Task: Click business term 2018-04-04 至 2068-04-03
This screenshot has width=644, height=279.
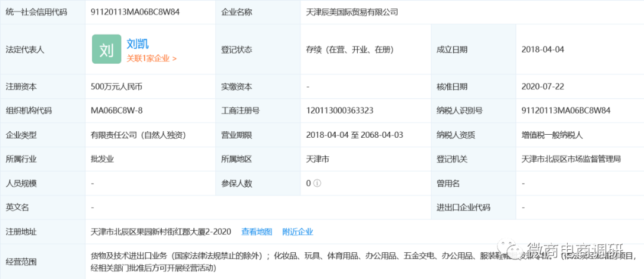Action: [355, 135]
